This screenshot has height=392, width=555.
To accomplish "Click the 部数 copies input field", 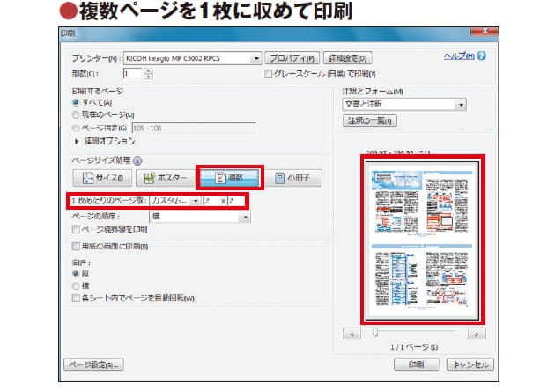I will [132, 75].
